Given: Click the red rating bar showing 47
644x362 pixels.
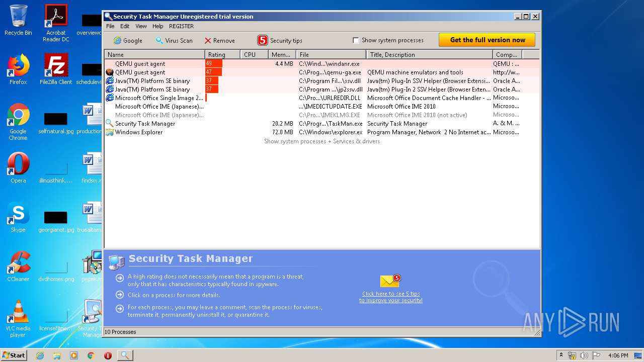Looking at the screenshot, I should pyautogui.click(x=213, y=72).
